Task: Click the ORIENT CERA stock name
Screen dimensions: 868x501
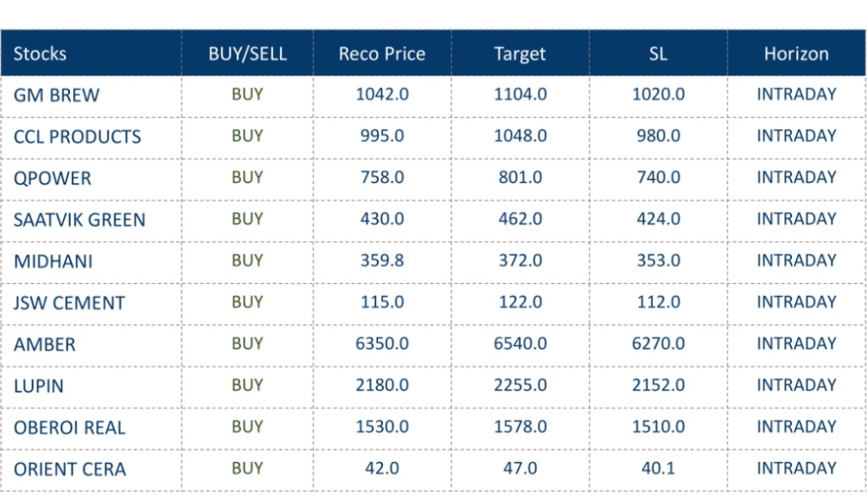Action: (x=69, y=469)
